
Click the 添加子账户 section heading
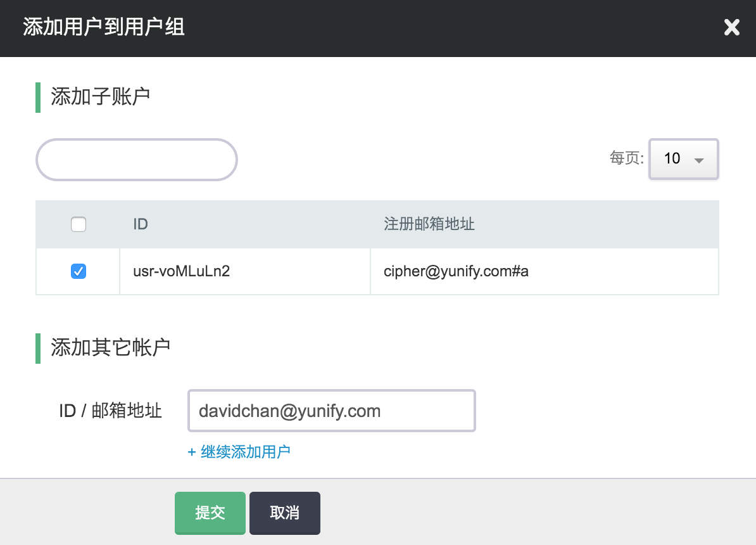[100, 97]
